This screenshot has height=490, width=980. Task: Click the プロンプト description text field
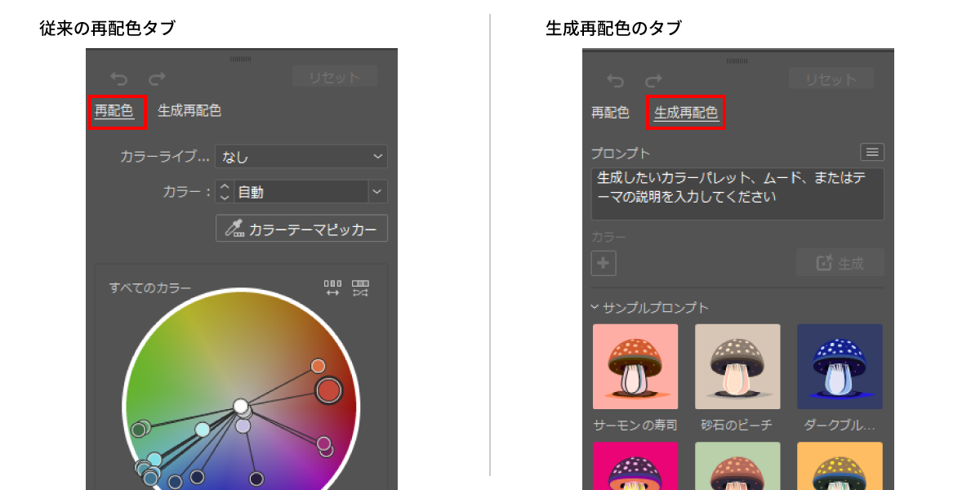(x=737, y=194)
